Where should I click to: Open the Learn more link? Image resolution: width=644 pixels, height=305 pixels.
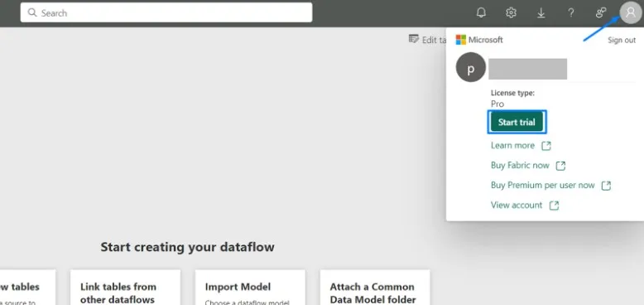click(x=512, y=146)
